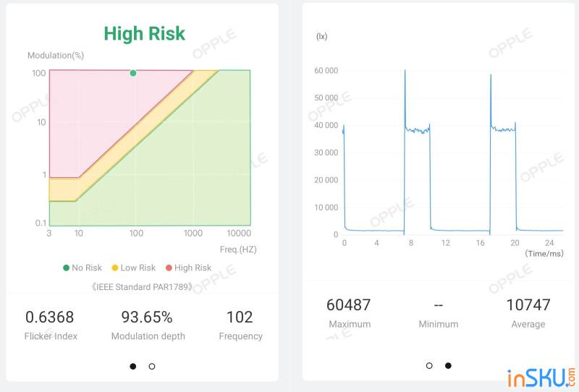
Task: Click the yellow Low Risk legend dot
Action: coord(115,268)
